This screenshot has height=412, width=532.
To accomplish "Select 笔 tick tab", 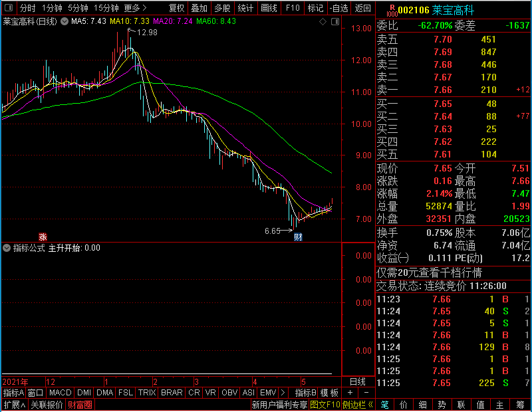I will pos(384,405).
